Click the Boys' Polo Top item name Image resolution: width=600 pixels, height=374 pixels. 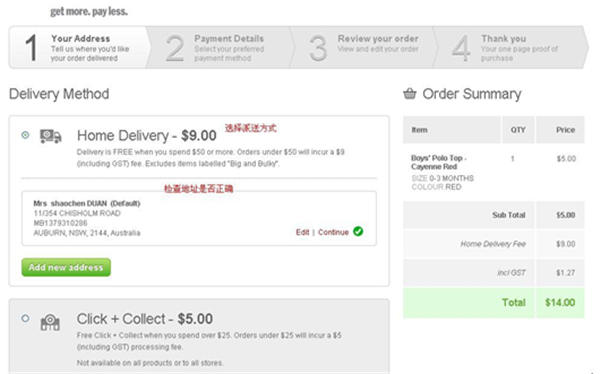[439, 162]
